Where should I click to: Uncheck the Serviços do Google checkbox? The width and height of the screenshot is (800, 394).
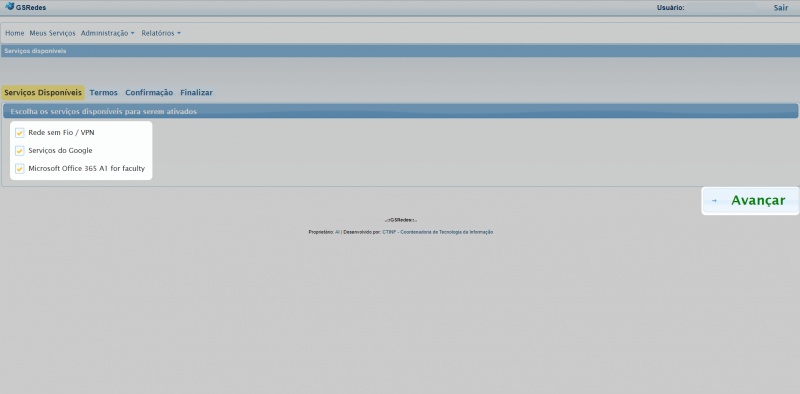tap(19, 151)
